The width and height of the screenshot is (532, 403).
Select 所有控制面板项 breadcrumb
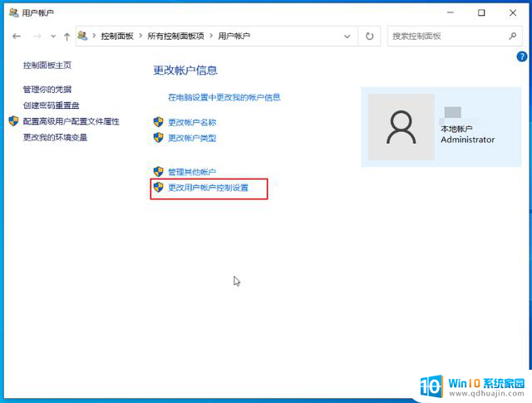[x=175, y=36]
